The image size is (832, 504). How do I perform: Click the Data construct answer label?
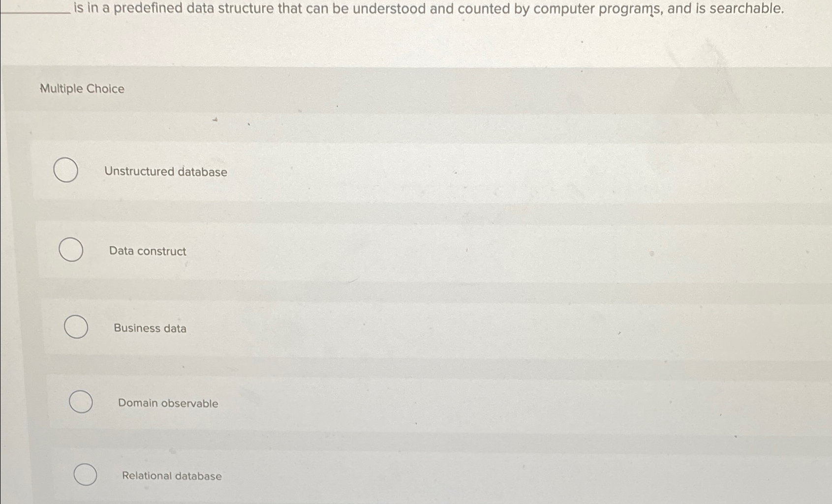147,251
